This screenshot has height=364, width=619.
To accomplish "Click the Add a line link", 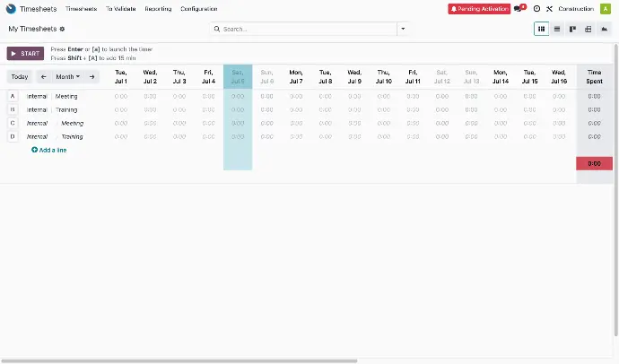I will (x=49, y=150).
